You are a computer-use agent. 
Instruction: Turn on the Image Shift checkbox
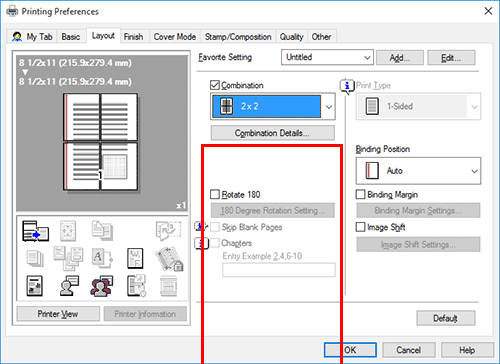tap(361, 227)
